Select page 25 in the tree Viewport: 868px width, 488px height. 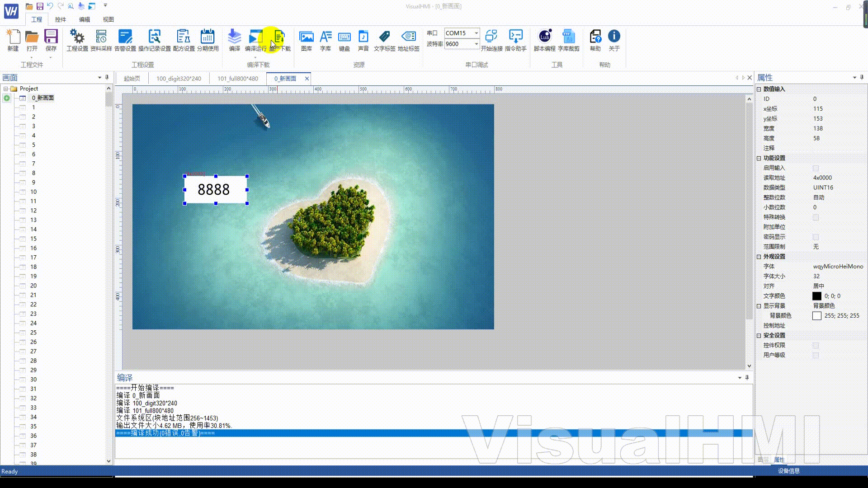(33, 333)
